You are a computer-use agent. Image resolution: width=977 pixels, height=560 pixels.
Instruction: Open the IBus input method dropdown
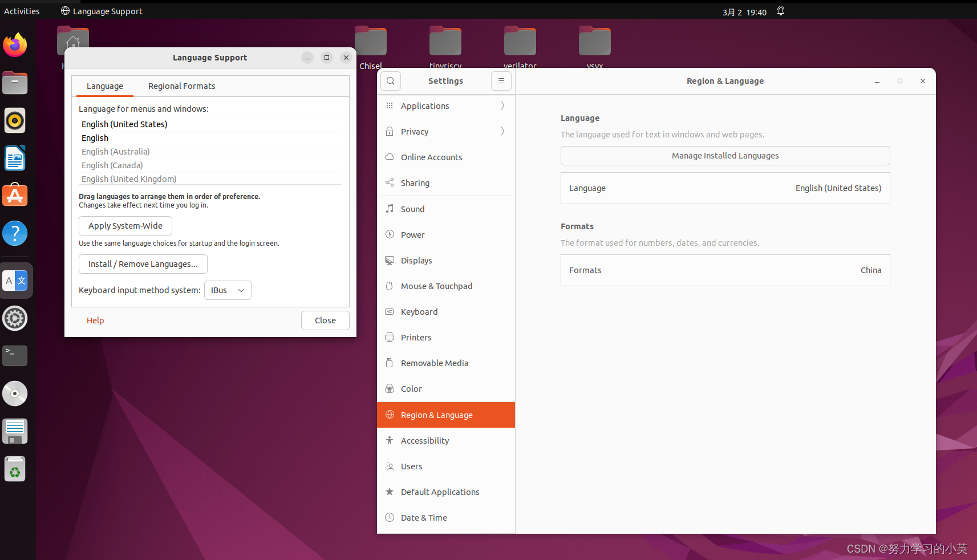[x=228, y=290]
